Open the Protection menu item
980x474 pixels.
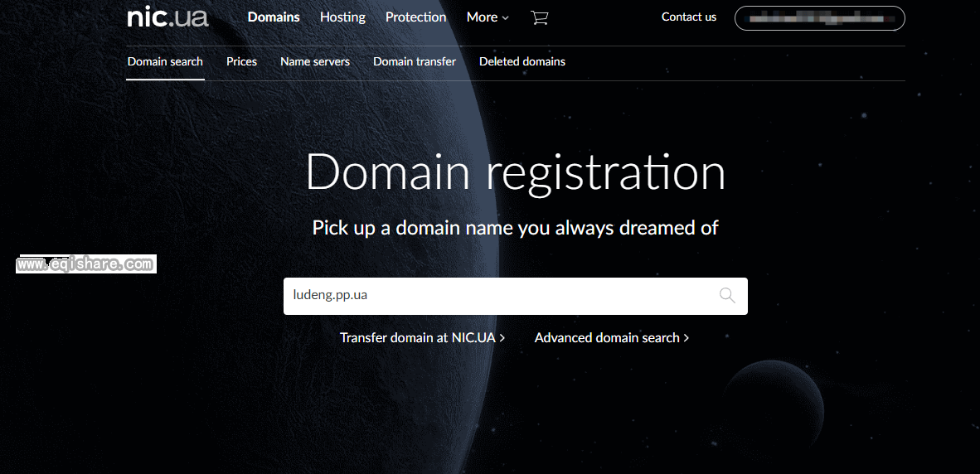coord(415,17)
